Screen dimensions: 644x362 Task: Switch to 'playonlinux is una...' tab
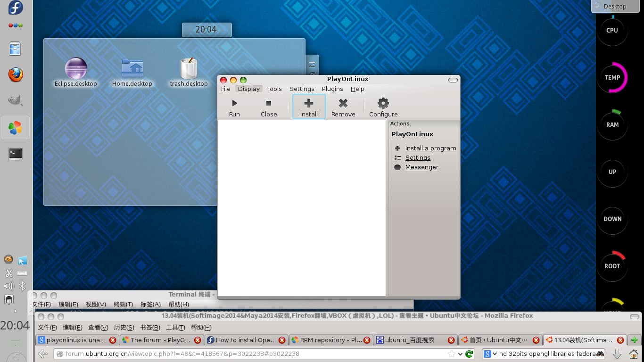[78, 340]
